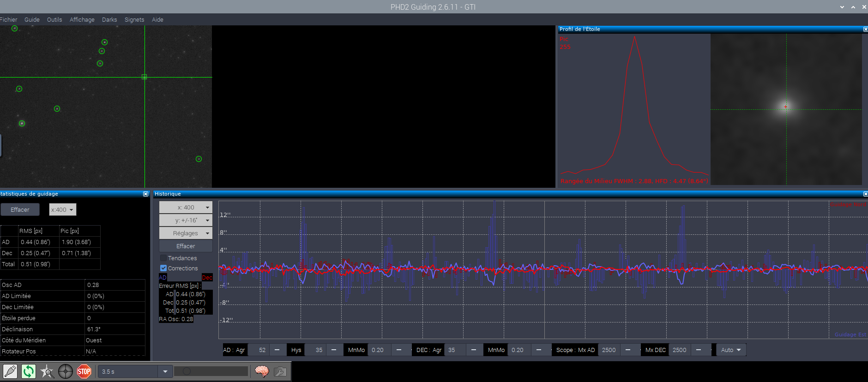Expand the y: +/-16" scale dropdown
The height and width of the screenshot is (382, 868).
pyautogui.click(x=186, y=220)
